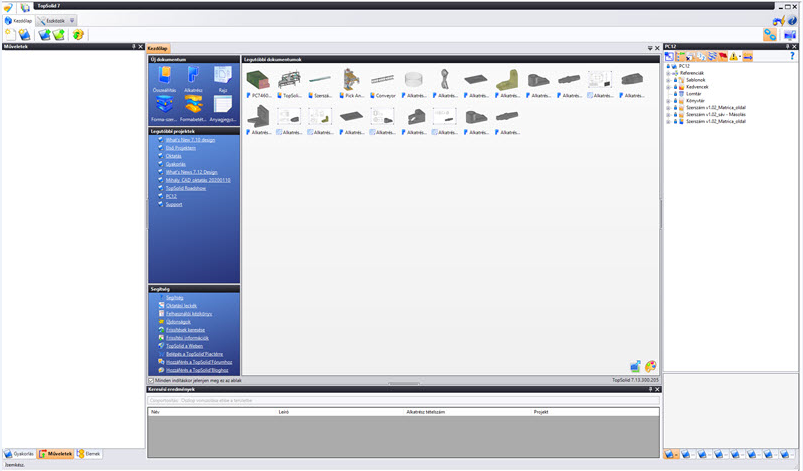The height and width of the screenshot is (471, 803).
Task: Click the tree view icon in PC12 toolbar
Action: 680,56
